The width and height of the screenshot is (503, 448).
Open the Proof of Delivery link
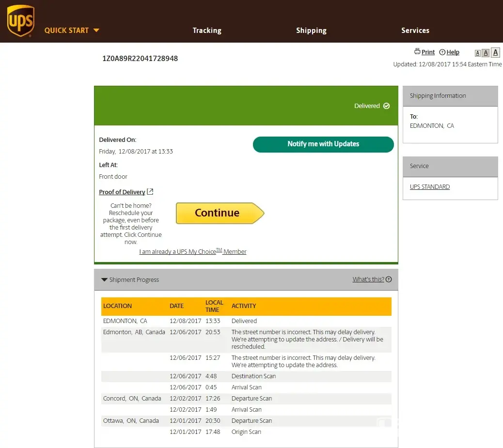122,192
